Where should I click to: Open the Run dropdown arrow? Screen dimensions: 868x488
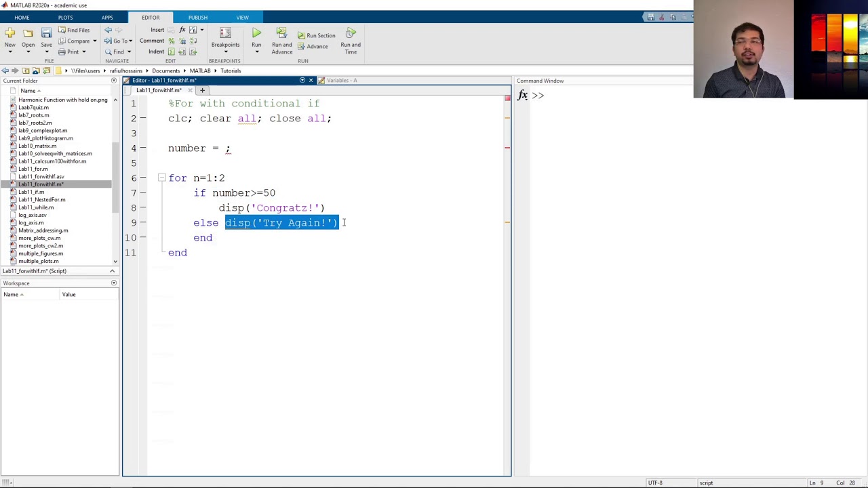(x=256, y=52)
